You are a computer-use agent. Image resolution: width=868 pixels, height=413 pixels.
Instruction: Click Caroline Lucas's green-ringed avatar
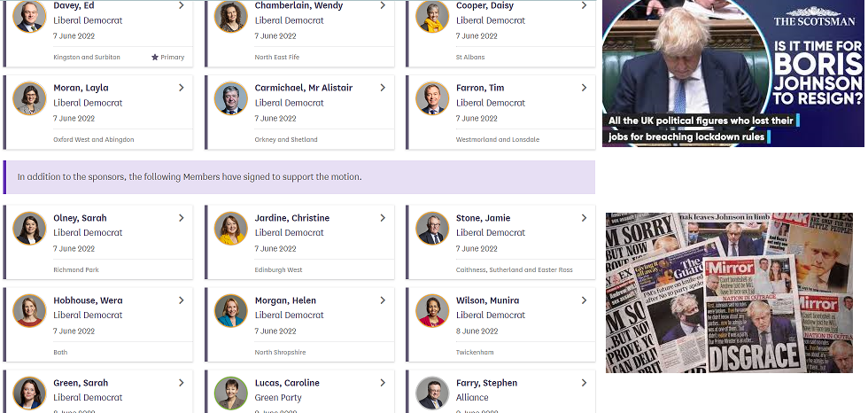click(x=231, y=393)
